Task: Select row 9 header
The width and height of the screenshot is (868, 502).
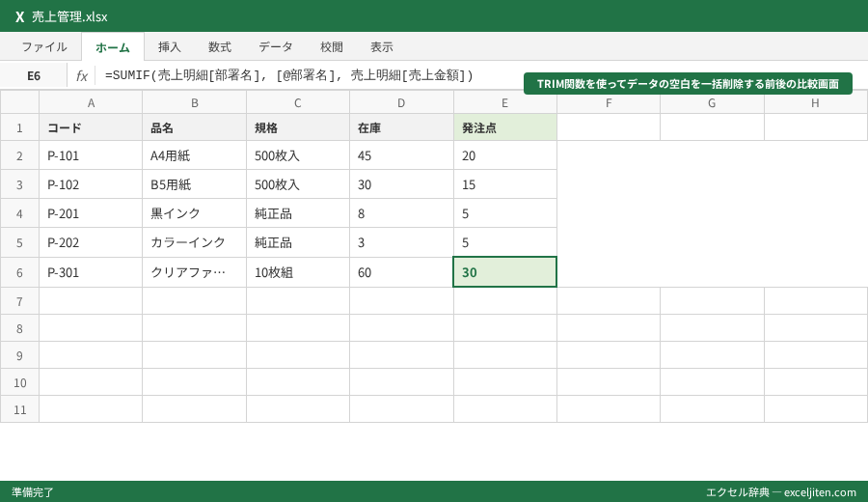Action: (x=19, y=355)
